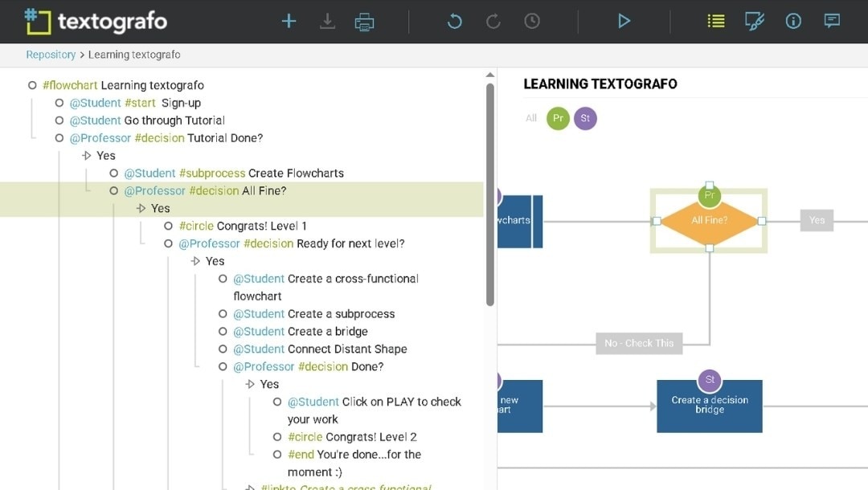
Task: Print the flowchart
Action: tap(364, 22)
